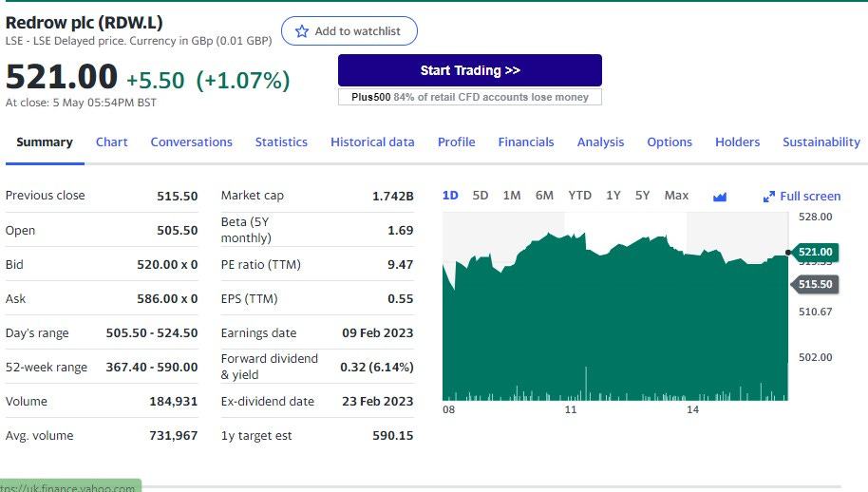Screen dimensions: 868x492
Task: Select the Summary tab
Action: click(x=45, y=142)
